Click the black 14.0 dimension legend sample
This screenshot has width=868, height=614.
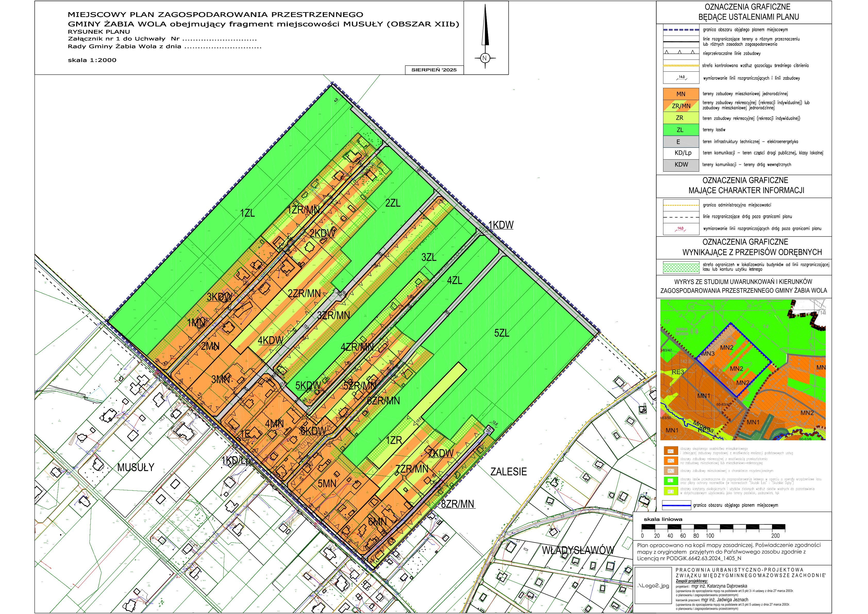(681, 78)
